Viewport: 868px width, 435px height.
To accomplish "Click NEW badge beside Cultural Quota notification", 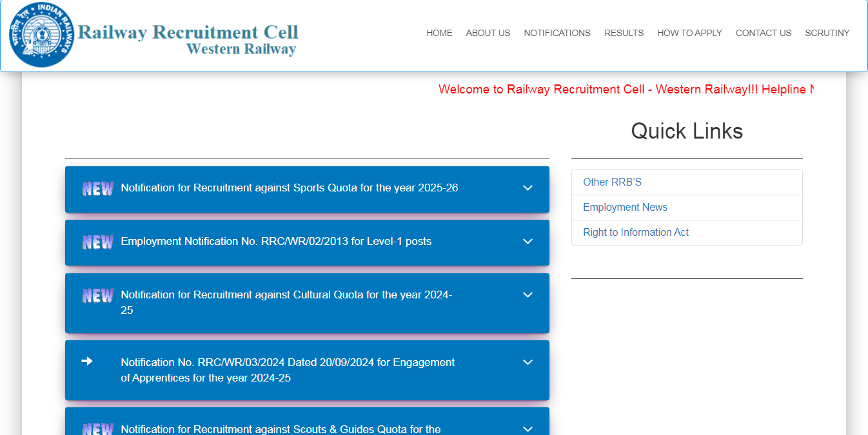I will (97, 296).
